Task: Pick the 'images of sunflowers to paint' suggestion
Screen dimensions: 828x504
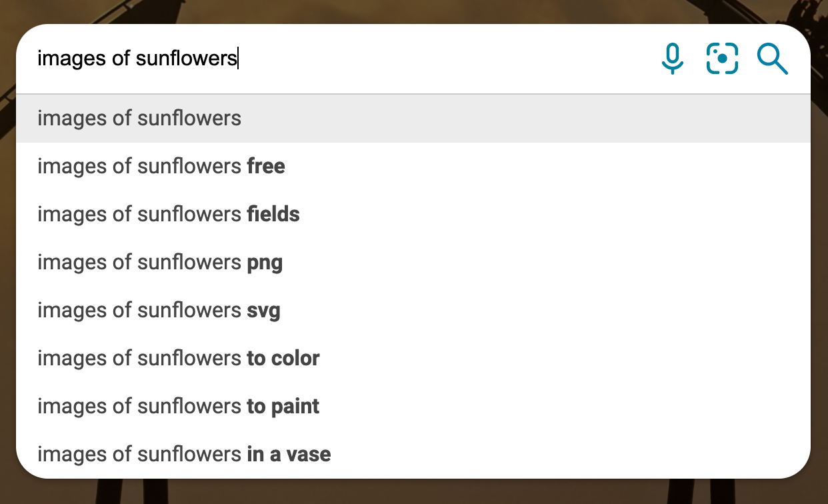Action: 178,406
